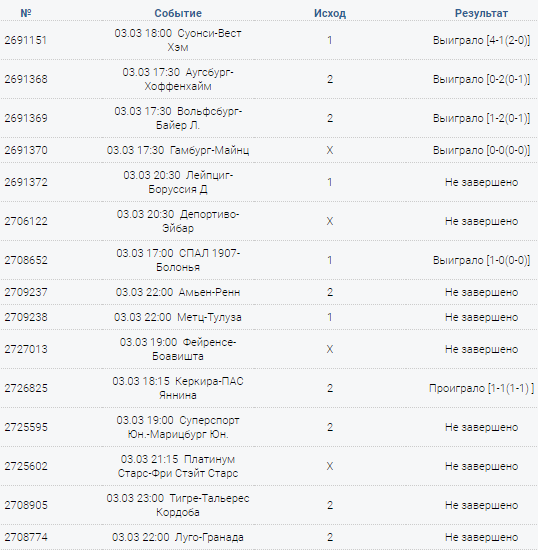The width and height of the screenshot is (538, 550).
Task: Click the Событие column header
Action: click(x=178, y=13)
